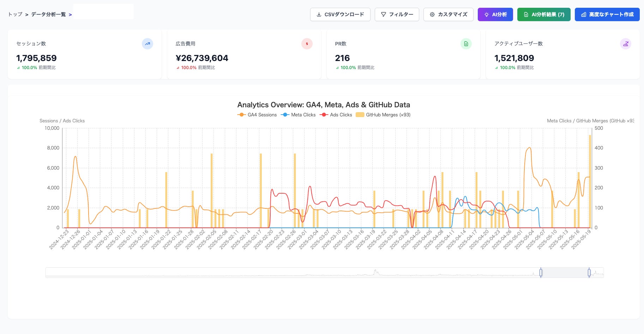Click the trend arrow icon in セッション数 card
This screenshot has height=334, width=644.
[x=148, y=44]
